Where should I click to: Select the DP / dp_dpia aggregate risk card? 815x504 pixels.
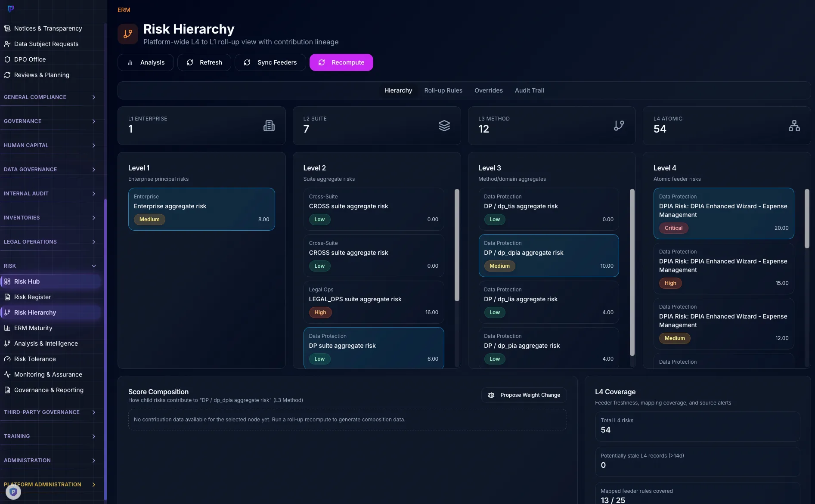(548, 256)
